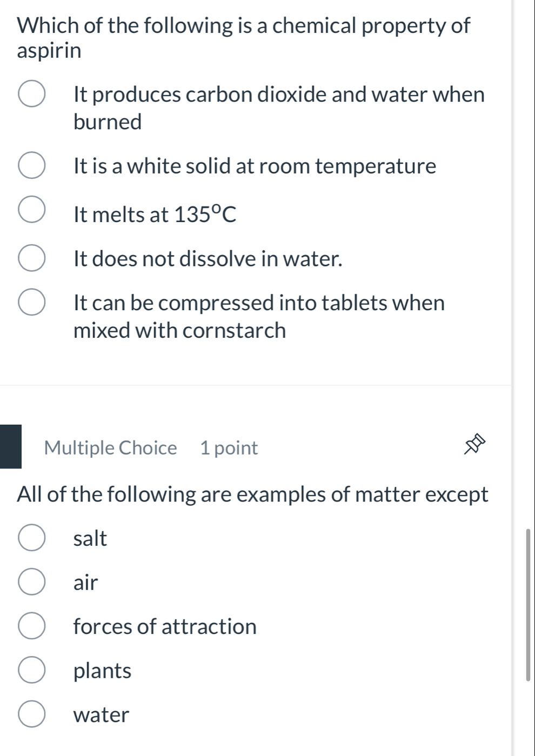
Task: Select 'It produces carbon dioxide and water when burned'
Action: click(31, 95)
